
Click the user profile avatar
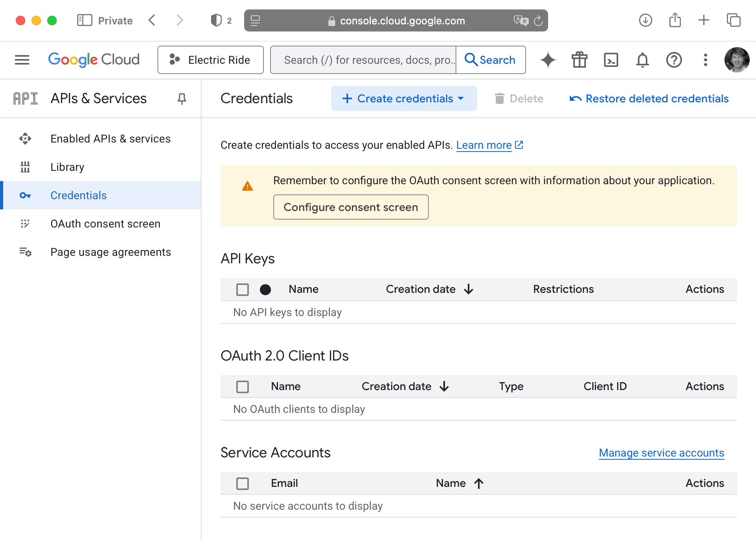737,60
